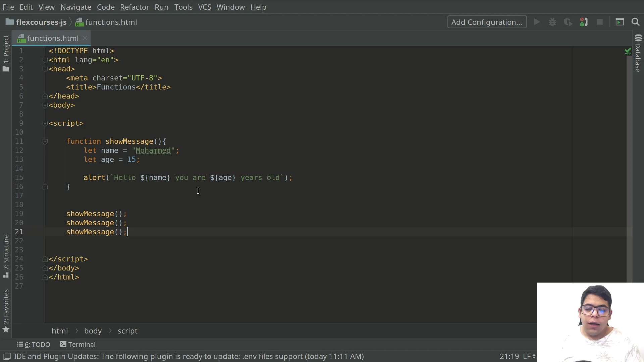The width and height of the screenshot is (644, 362).
Task: Click the flexcourses-js folder icon in breadcrumb
Action: click(x=10, y=22)
